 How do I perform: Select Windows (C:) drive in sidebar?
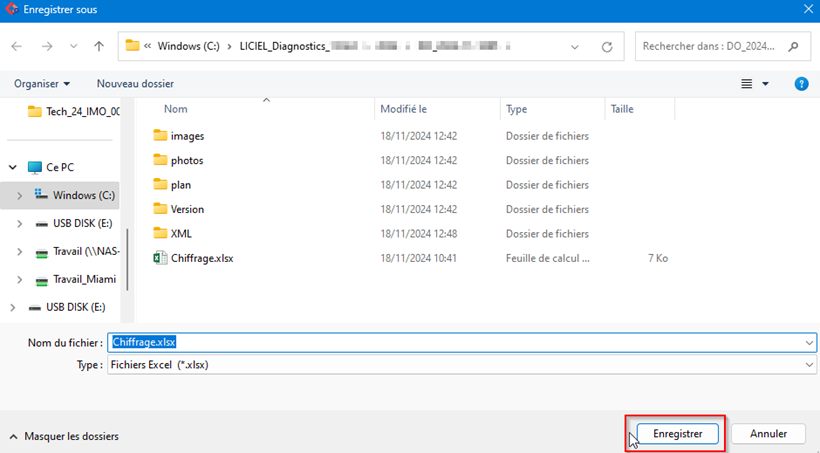pos(74,195)
